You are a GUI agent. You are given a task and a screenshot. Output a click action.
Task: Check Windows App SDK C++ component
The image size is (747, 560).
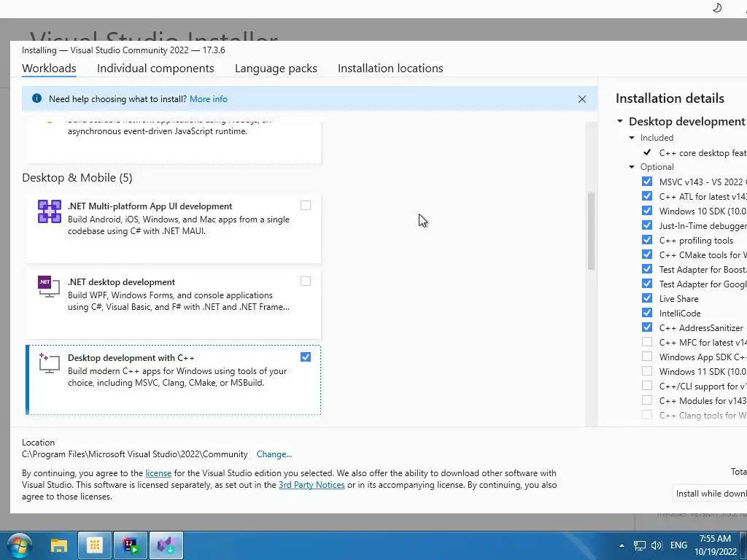[x=646, y=357]
